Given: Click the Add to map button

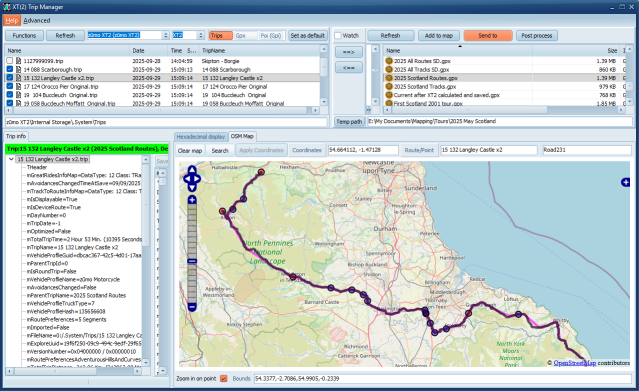Looking at the screenshot, I should 439,35.
